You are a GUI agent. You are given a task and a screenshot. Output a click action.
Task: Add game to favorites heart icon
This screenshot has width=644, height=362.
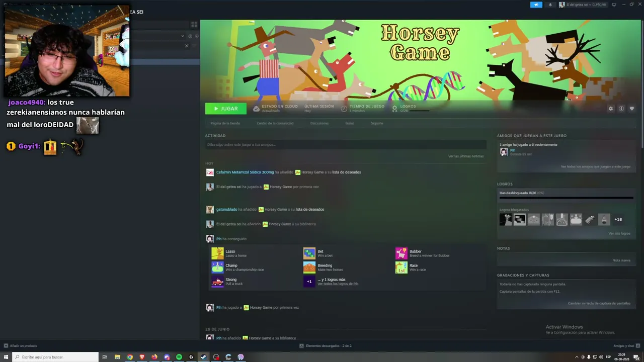(632, 109)
